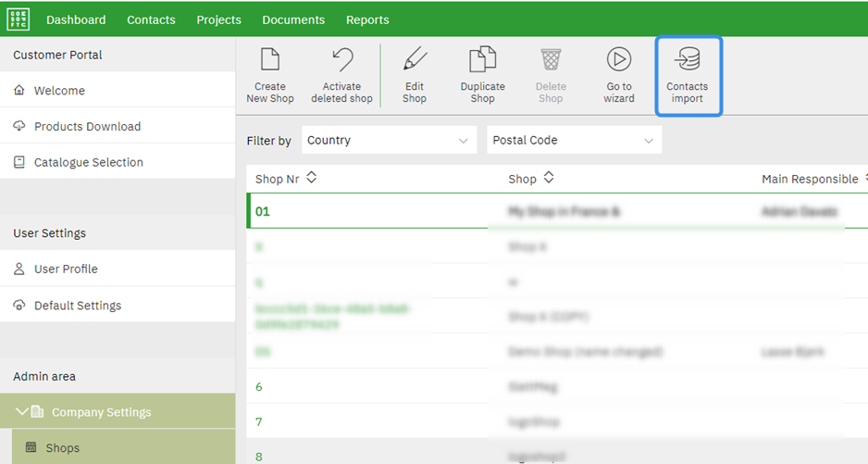Sort by Shop Nr column
This screenshot has height=464, width=868.
tap(312, 178)
